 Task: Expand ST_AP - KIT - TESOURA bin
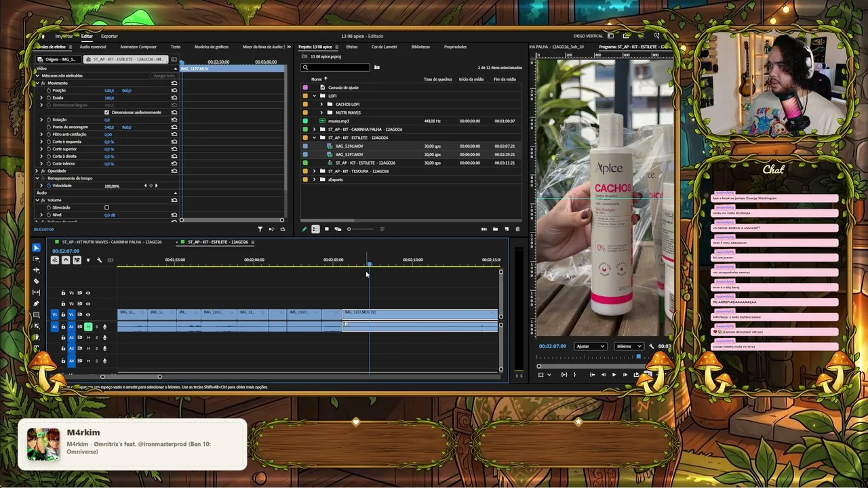[314, 171]
